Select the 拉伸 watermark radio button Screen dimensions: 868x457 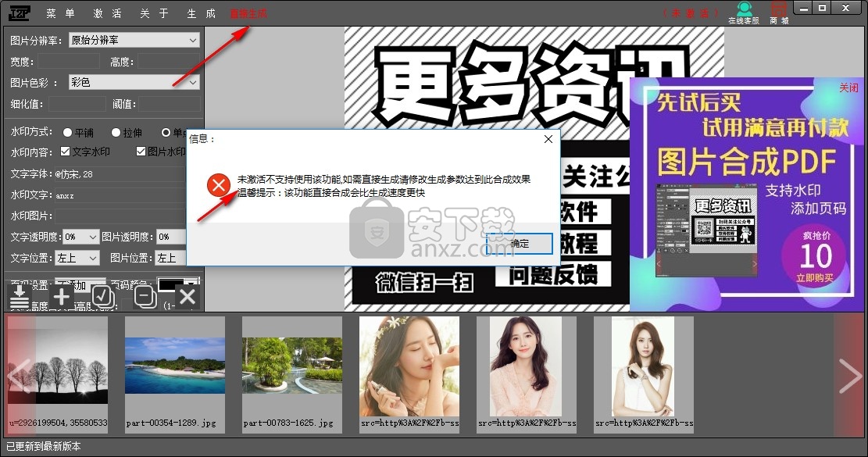116,133
